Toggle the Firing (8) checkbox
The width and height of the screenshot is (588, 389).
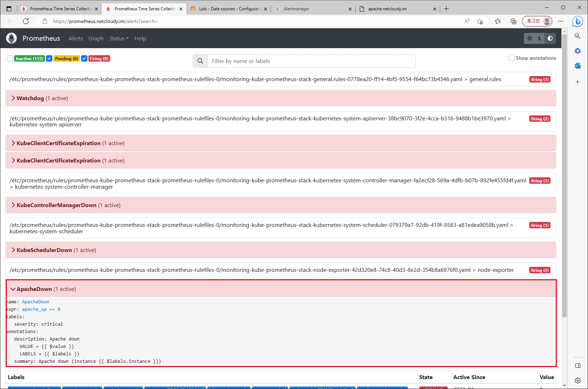(84, 58)
